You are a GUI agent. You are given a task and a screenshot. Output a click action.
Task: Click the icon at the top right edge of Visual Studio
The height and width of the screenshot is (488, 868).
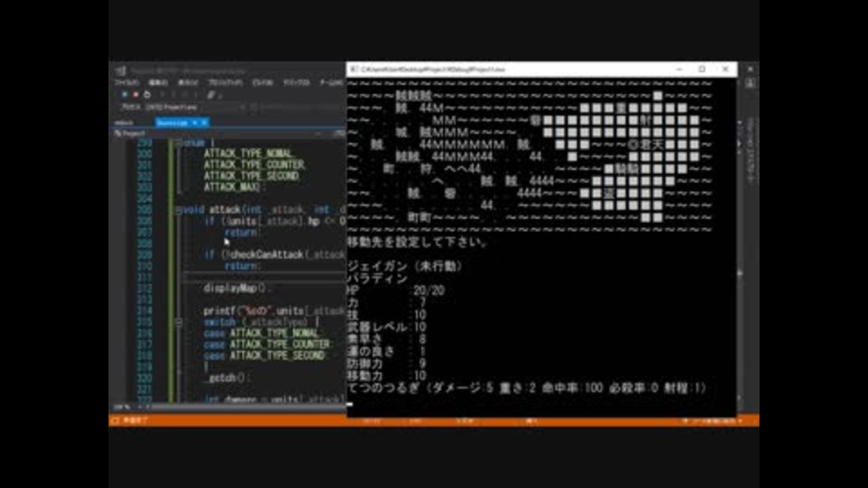[x=750, y=83]
